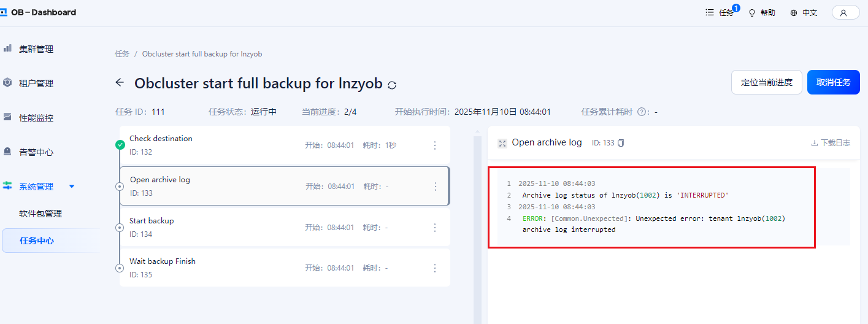Image resolution: width=868 pixels, height=324 pixels.
Task: Expand the log panel to fullscreen
Action: [502, 143]
